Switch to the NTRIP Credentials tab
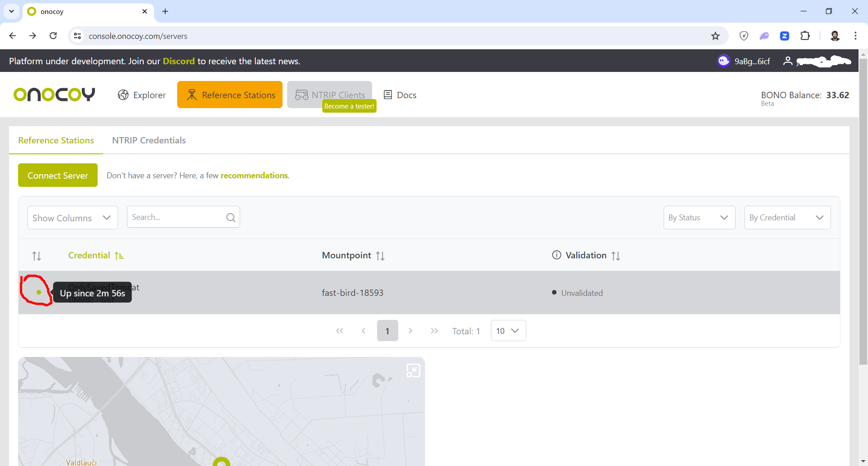This screenshot has width=868, height=466. pos(149,140)
